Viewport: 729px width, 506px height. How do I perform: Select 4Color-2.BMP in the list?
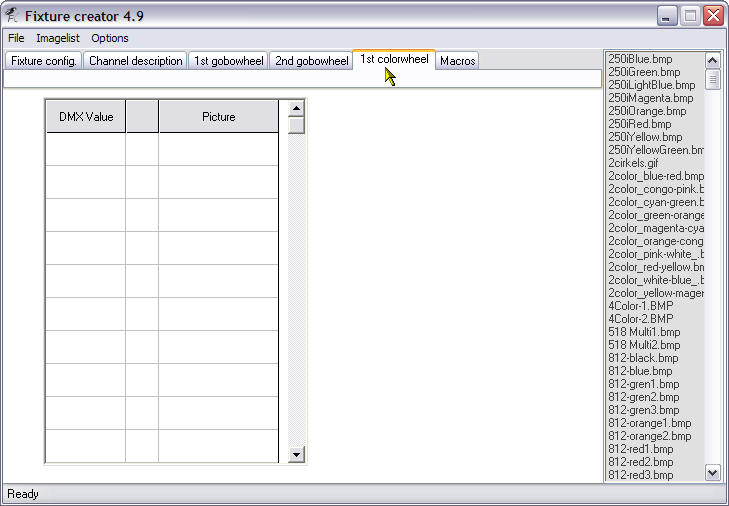pos(640,319)
